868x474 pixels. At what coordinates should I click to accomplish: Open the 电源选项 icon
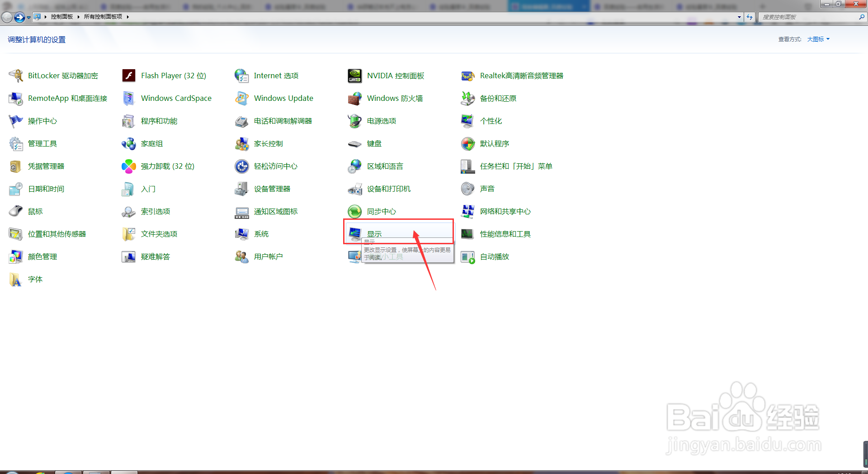pos(355,121)
